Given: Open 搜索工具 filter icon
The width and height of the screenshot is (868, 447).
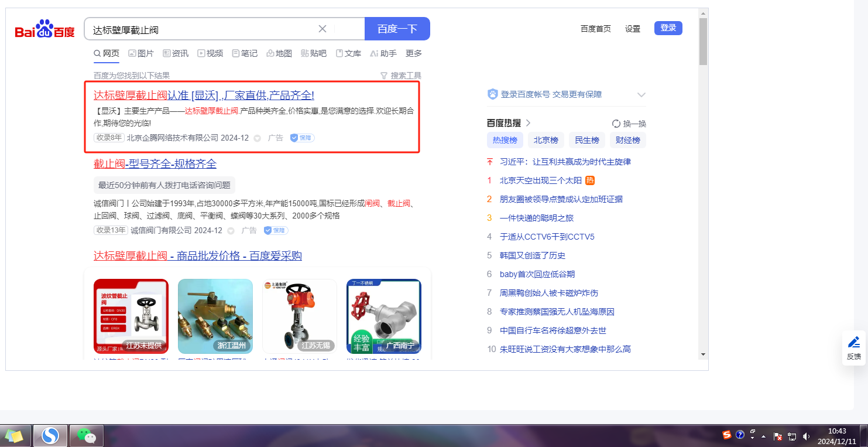Looking at the screenshot, I should click(x=384, y=76).
